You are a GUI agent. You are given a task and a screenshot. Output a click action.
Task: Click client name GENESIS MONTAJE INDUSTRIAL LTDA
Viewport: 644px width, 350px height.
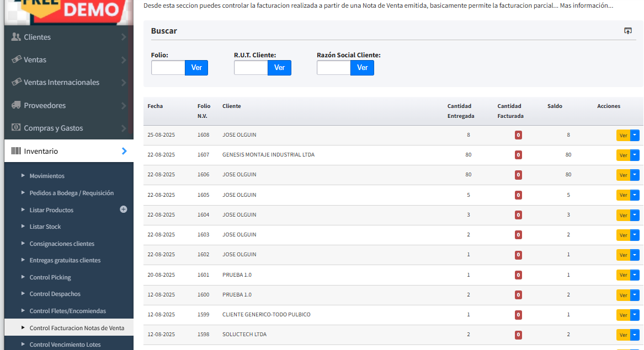(269, 155)
